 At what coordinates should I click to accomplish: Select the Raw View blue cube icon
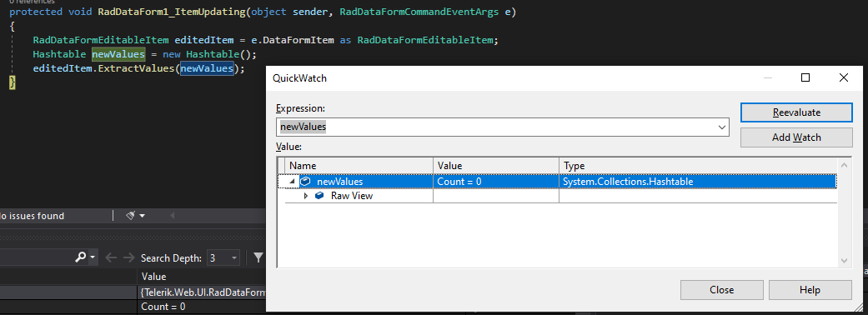[319, 196]
